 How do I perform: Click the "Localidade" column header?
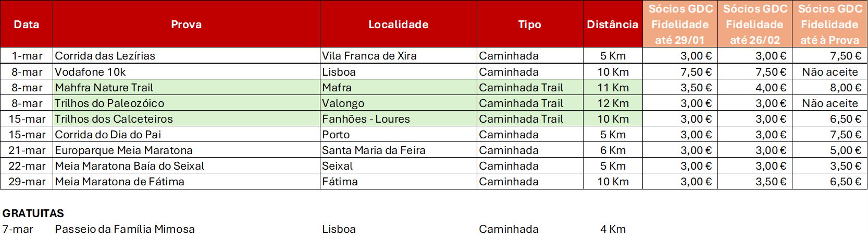398,25
